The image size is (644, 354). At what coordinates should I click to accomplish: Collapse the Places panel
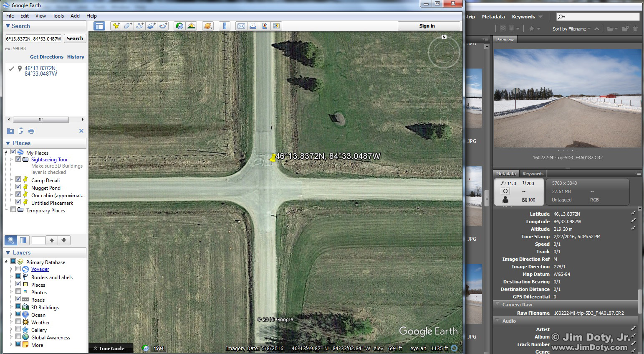[8, 143]
